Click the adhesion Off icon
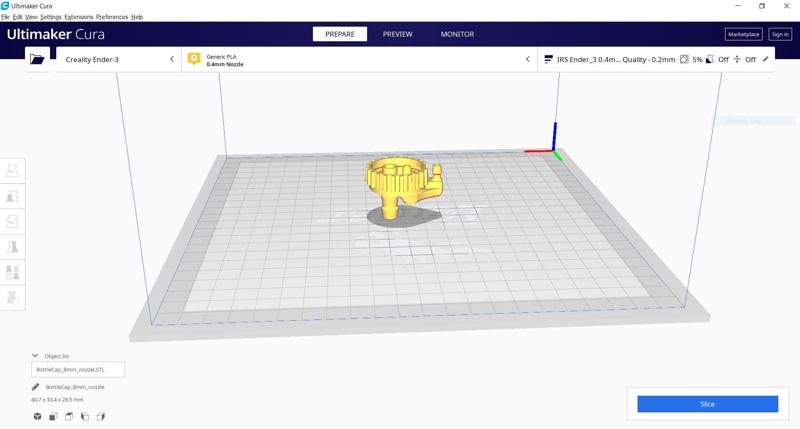The height and width of the screenshot is (429, 800). (737, 60)
